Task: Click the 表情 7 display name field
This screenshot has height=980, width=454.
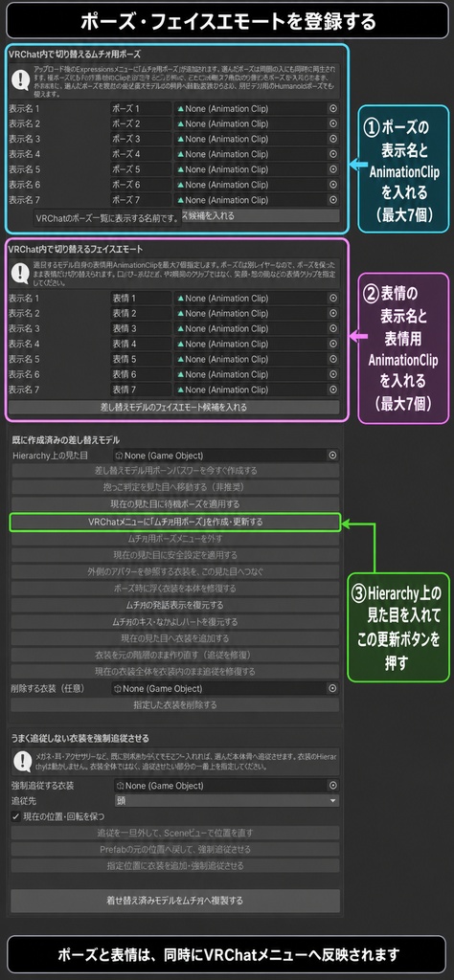Action: [141, 390]
